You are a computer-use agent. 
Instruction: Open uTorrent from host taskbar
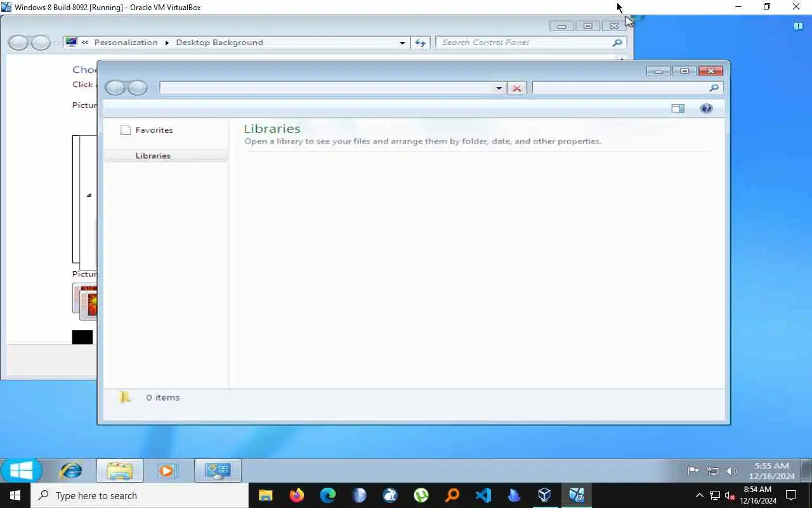(x=421, y=495)
